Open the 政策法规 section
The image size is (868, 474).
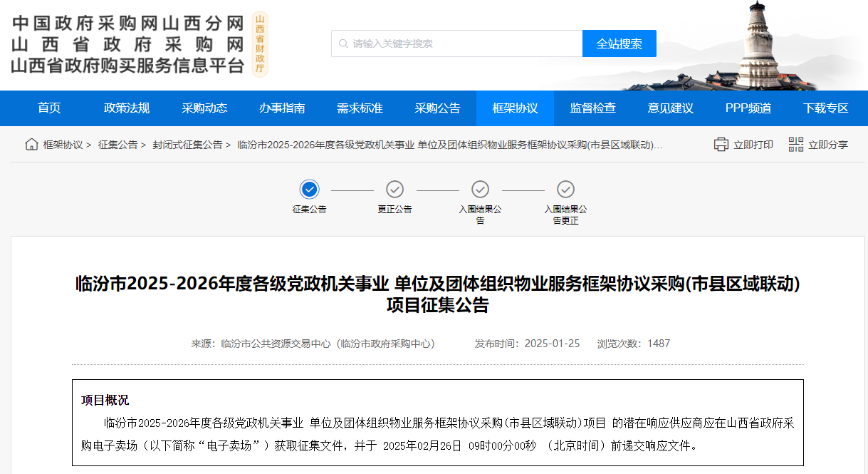click(125, 108)
